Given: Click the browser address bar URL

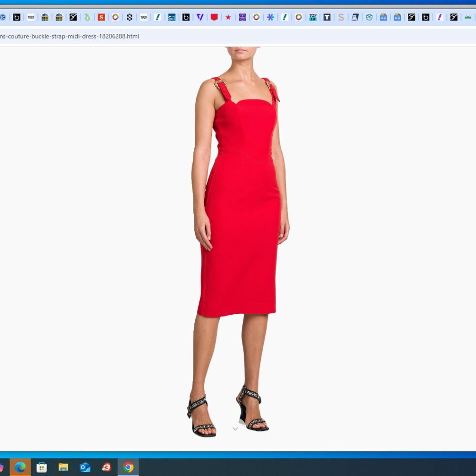Looking at the screenshot, I should 69,36.
